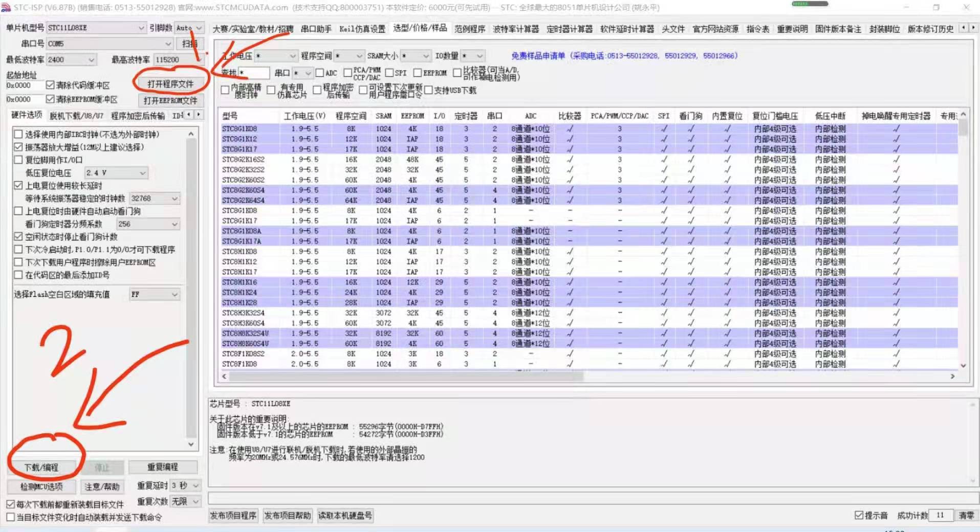Viewport: 980px width, 532px height.
Task: Click the left scroll arrow beside the 硬件选项 tabs
Action: click(x=189, y=115)
